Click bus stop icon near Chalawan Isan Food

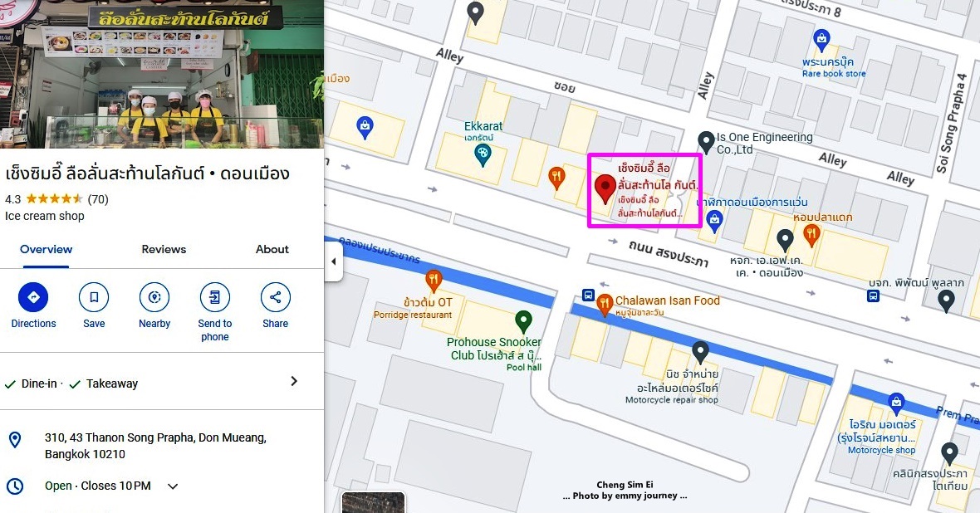coord(587,295)
